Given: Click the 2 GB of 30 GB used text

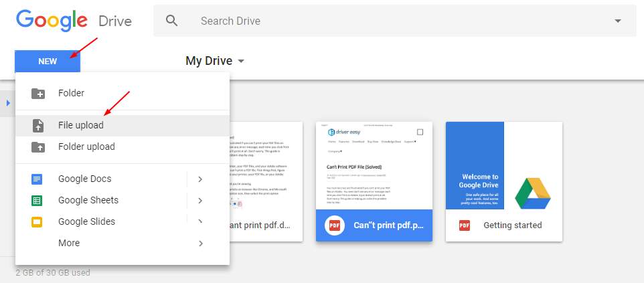Looking at the screenshot, I should click(x=53, y=272).
